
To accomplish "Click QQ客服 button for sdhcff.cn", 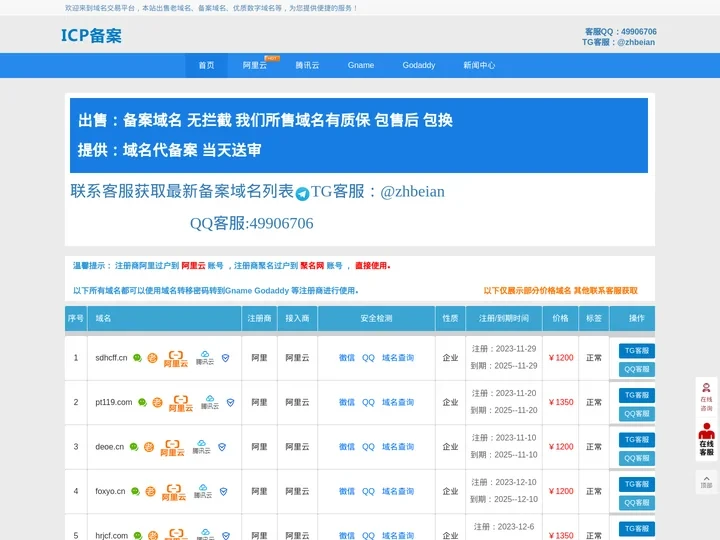I will tap(636, 369).
